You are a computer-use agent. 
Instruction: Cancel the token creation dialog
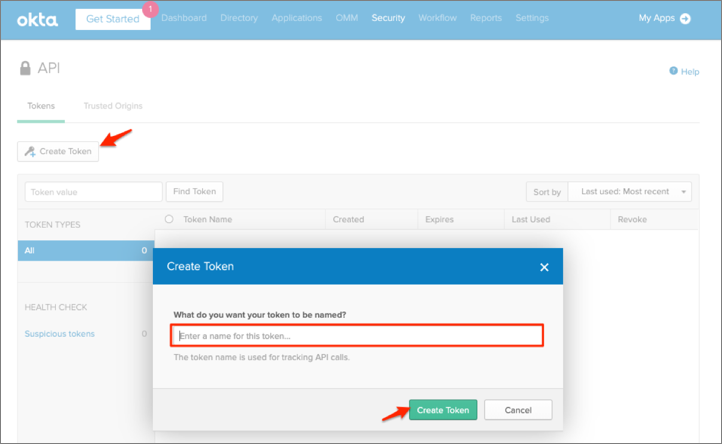[518, 410]
